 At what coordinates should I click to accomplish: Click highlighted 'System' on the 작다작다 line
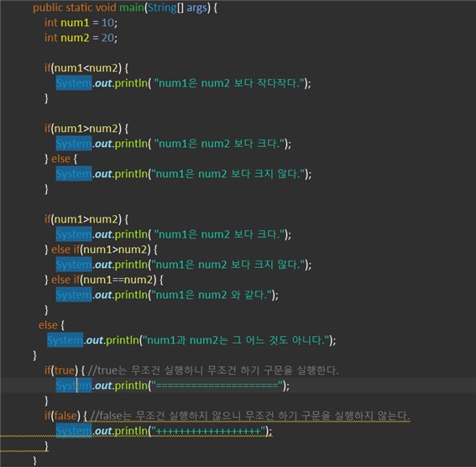(x=74, y=83)
